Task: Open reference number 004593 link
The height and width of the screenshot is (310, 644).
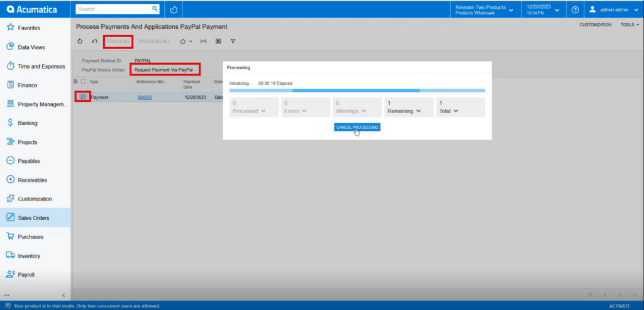Action: (145, 97)
